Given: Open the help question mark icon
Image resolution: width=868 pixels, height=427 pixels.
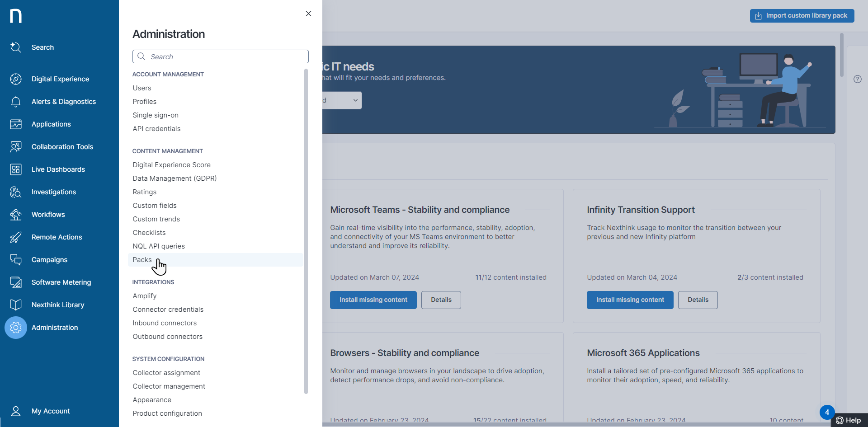Looking at the screenshot, I should coord(857,79).
